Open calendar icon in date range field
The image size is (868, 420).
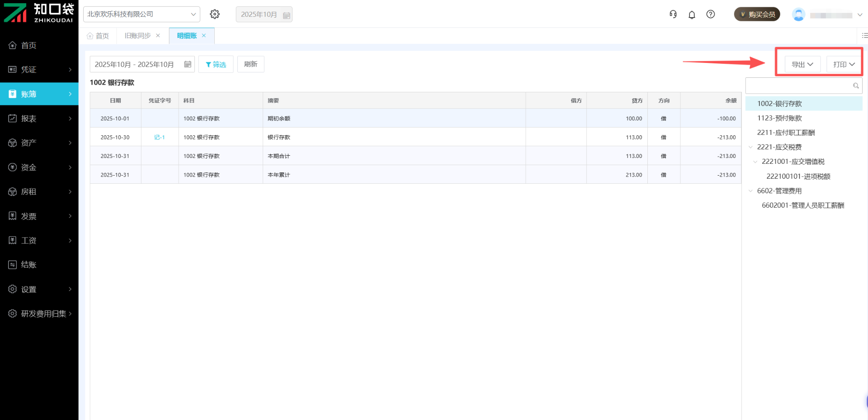(x=188, y=64)
